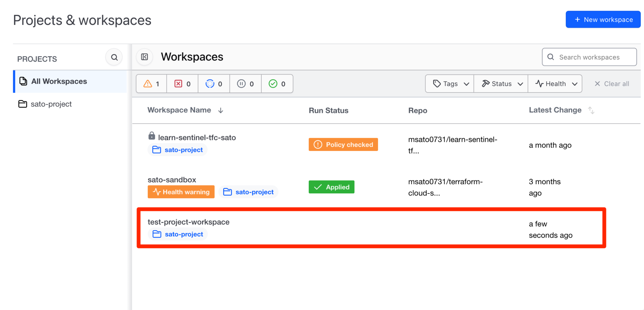Viewport: 644px width, 310px height.
Task: Click the New workspace button
Action: 603,19
